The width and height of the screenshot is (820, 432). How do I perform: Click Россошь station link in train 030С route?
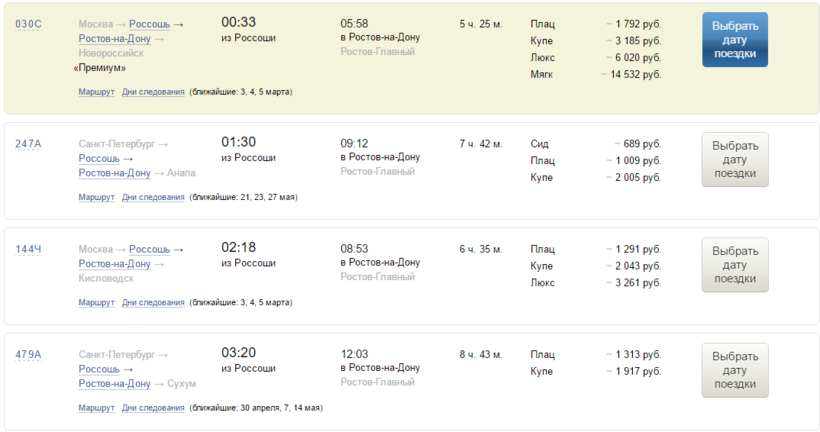point(149,24)
